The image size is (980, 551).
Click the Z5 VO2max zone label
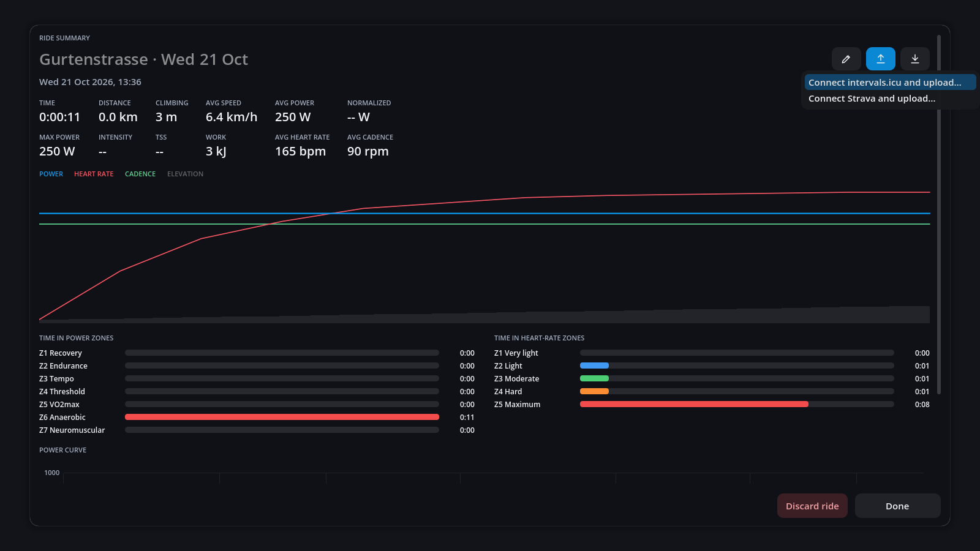coord(59,405)
